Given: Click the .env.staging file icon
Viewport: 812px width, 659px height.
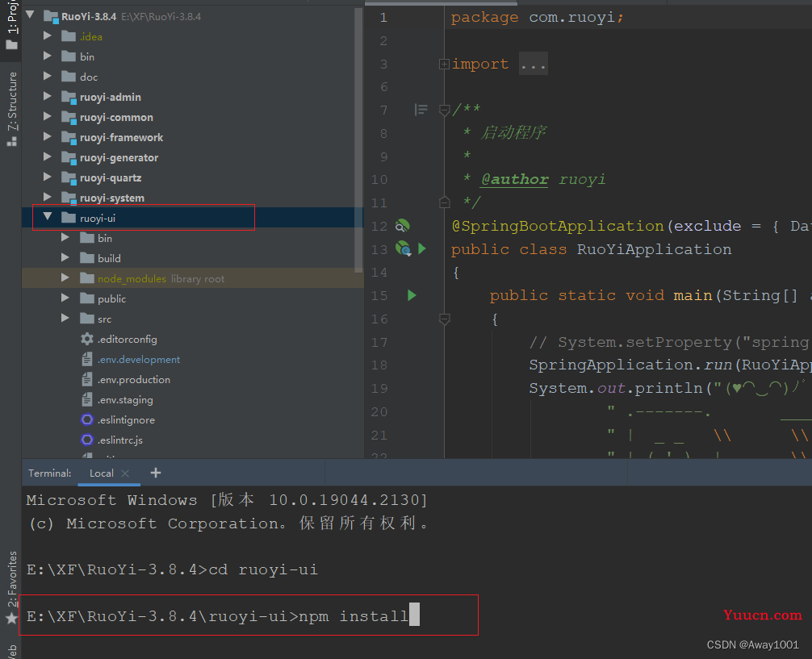Looking at the screenshot, I should pos(87,399).
